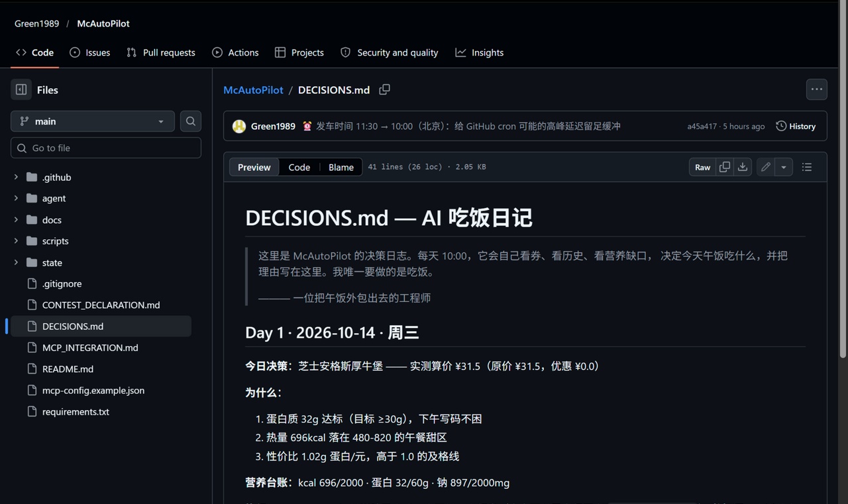This screenshot has height=504, width=848.
Task: Click the Go to file input
Action: coord(106,148)
